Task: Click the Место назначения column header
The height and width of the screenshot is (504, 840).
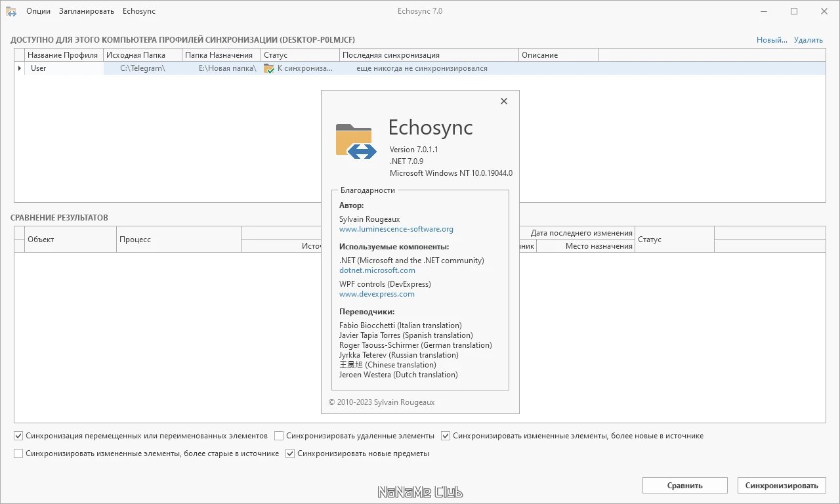Action: (x=585, y=246)
